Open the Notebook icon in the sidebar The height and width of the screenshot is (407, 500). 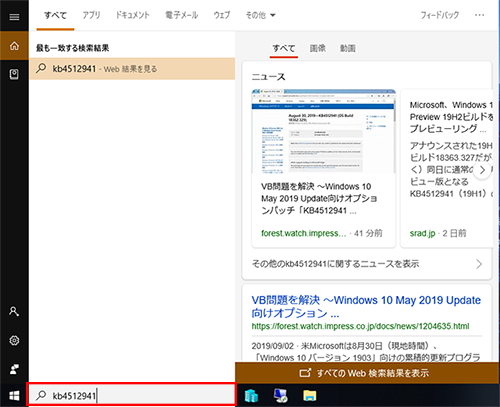(x=14, y=74)
